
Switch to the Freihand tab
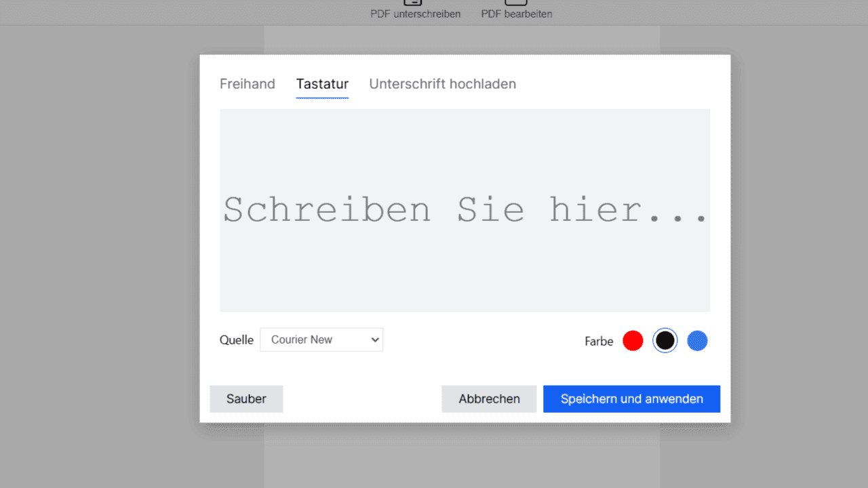click(x=248, y=84)
